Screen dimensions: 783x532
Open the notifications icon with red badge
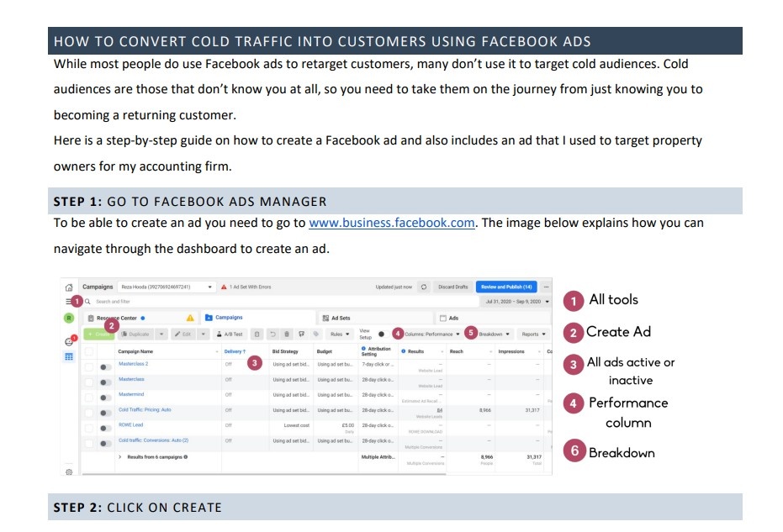pos(70,341)
